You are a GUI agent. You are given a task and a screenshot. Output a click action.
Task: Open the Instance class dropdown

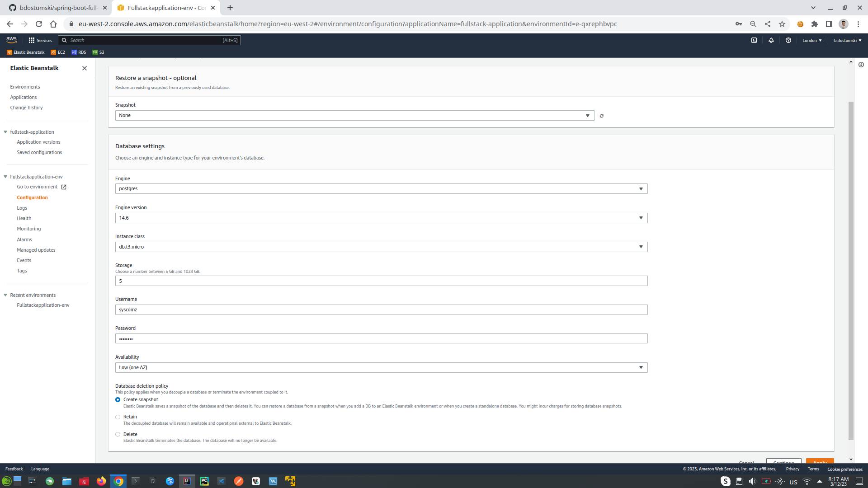(x=381, y=247)
